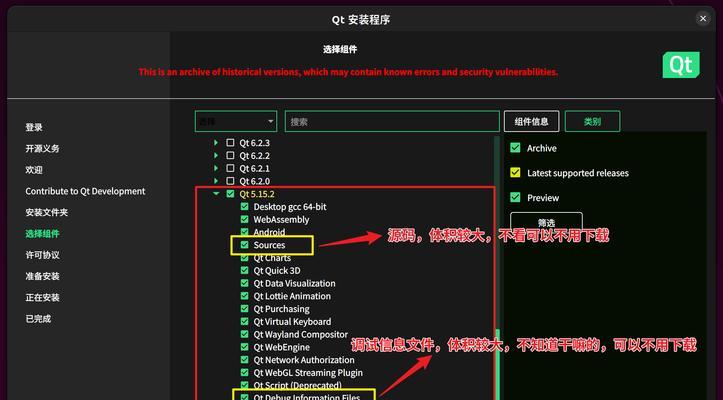Click the 搜索 search field
The width and height of the screenshot is (723, 400).
coord(392,121)
